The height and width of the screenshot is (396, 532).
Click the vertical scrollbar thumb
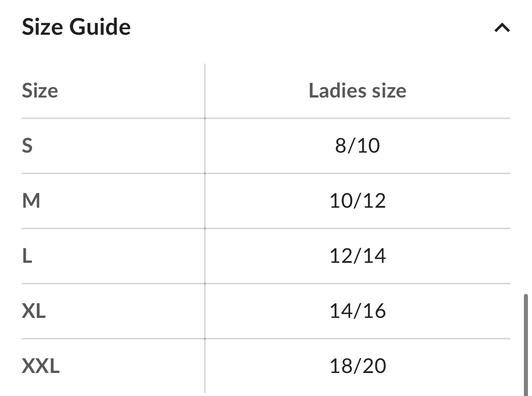[526, 345]
